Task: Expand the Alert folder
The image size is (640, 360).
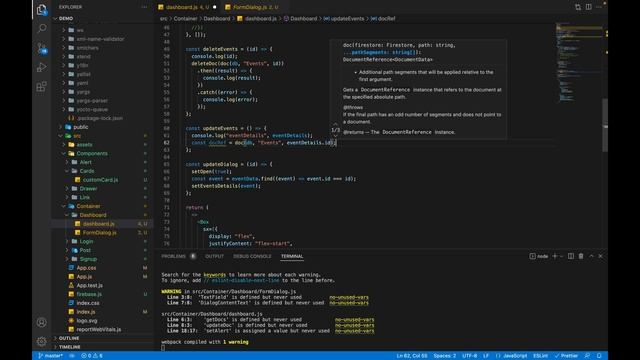Action: coord(85,162)
